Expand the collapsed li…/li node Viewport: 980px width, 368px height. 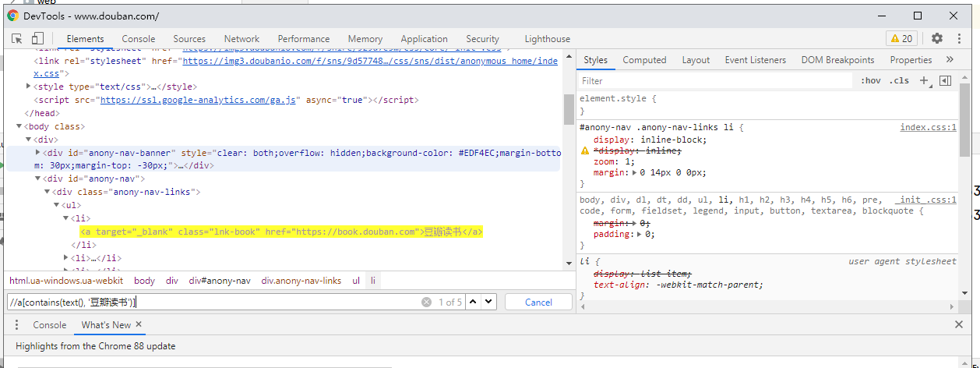point(66,257)
